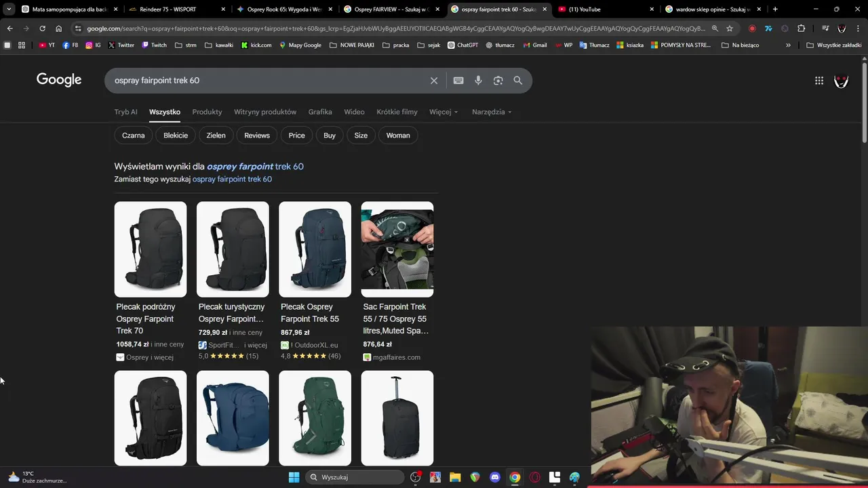868x488 pixels.
Task: Select the Woman filter chip
Action: [x=398, y=136]
